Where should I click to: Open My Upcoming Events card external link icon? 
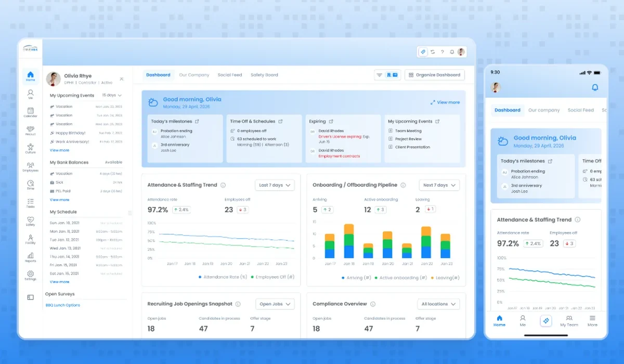tap(437, 121)
